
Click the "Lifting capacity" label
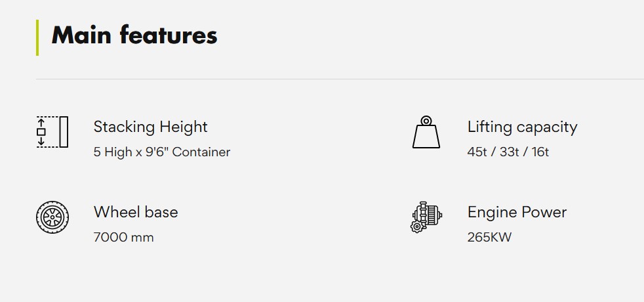(x=522, y=127)
